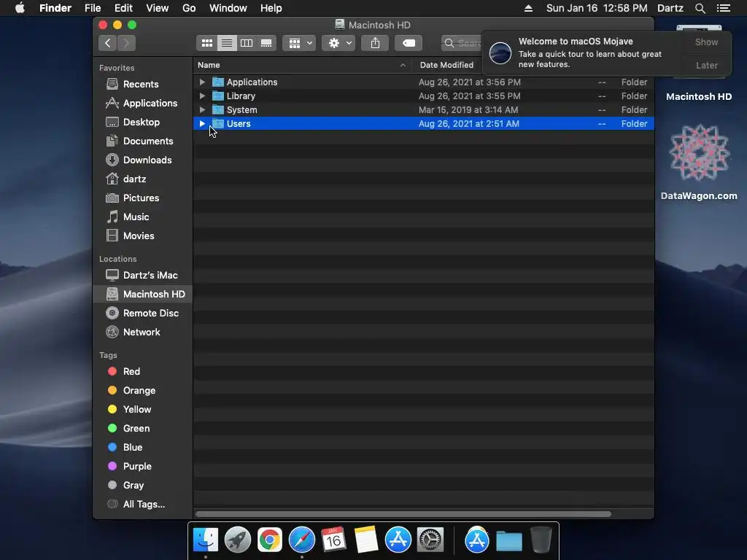Sort by the Date Modified column header

(447, 65)
